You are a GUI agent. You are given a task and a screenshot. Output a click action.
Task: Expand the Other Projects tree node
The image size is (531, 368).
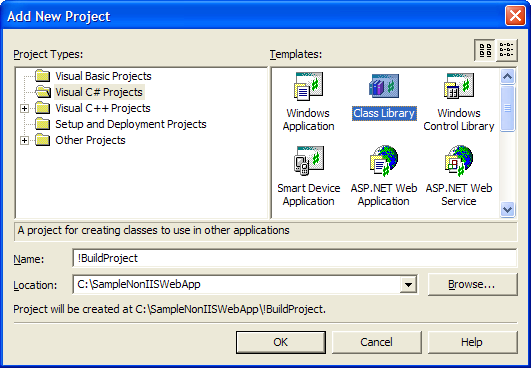pos(24,140)
